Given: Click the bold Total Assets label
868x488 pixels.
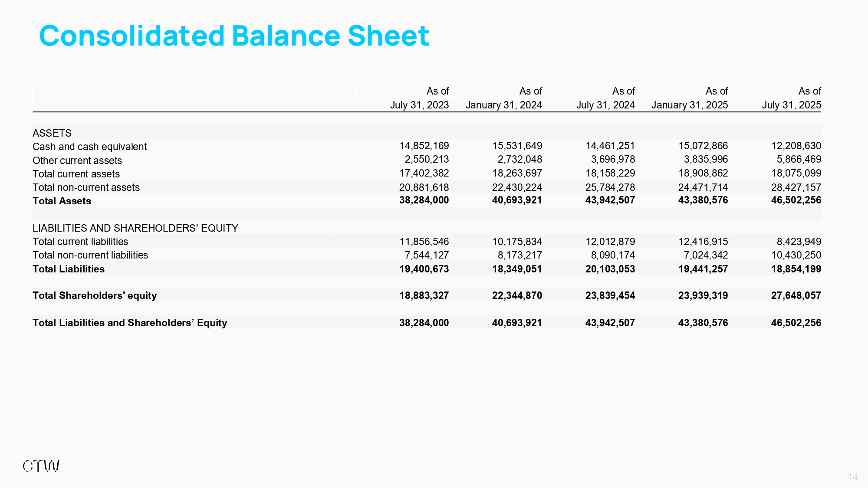Looking at the screenshot, I should coord(62,201).
